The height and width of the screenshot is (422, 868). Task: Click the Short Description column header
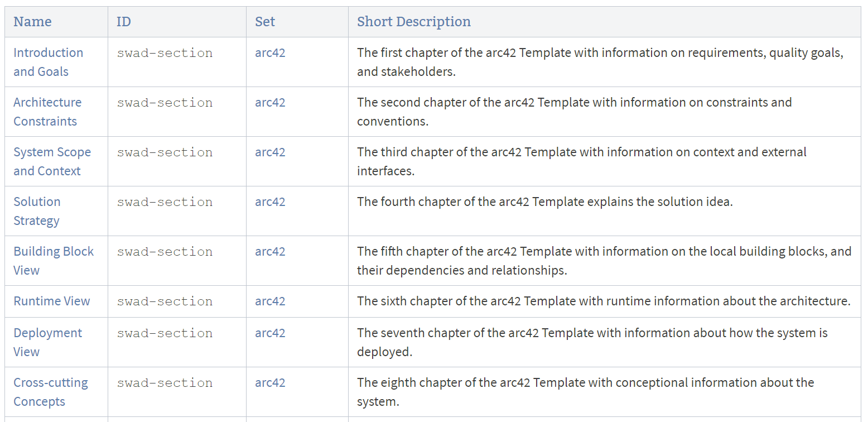tap(414, 22)
